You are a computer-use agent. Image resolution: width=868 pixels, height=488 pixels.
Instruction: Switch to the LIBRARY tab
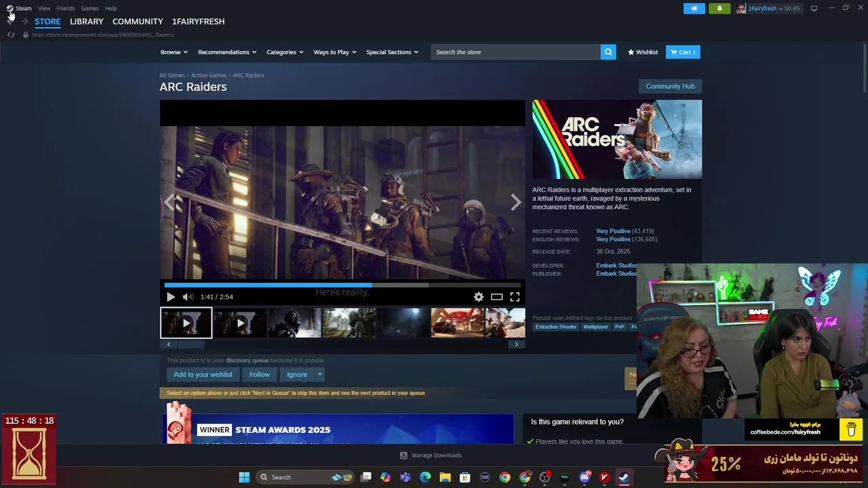click(87, 22)
